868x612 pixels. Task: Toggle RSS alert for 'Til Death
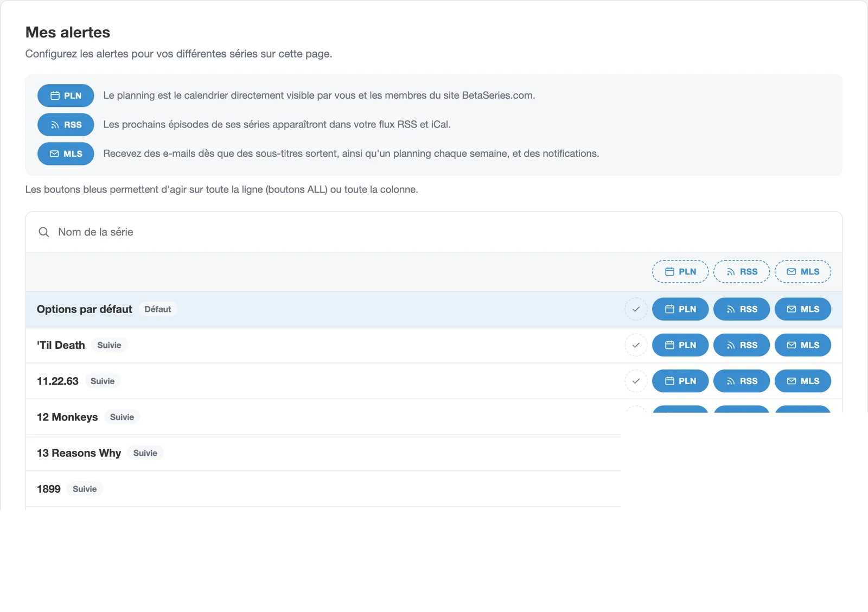coord(742,345)
